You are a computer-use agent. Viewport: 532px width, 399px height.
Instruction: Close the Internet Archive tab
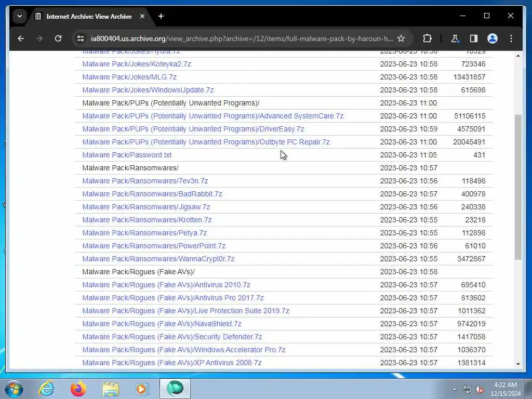(x=142, y=16)
